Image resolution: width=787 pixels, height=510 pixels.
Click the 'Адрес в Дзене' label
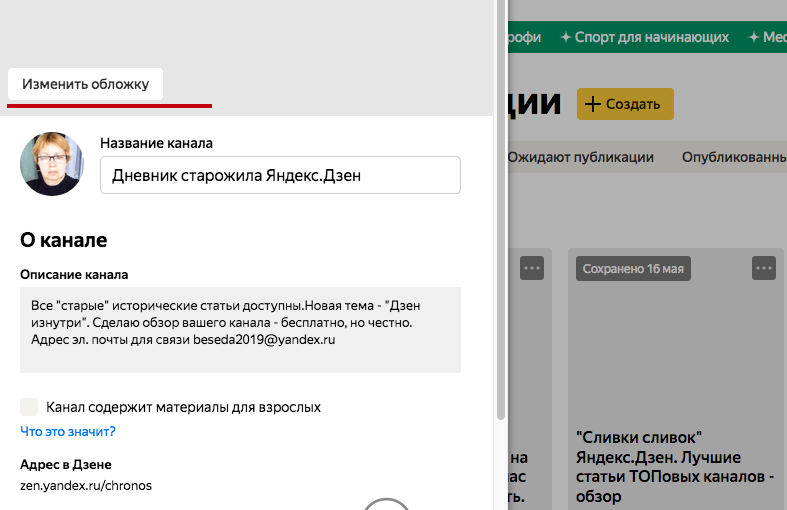click(x=66, y=464)
